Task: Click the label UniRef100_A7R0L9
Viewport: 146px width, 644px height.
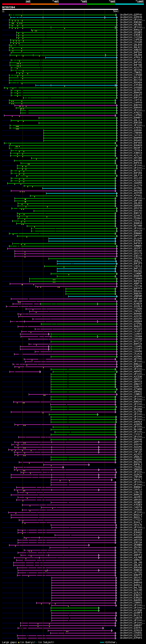Action: click(x=131, y=58)
